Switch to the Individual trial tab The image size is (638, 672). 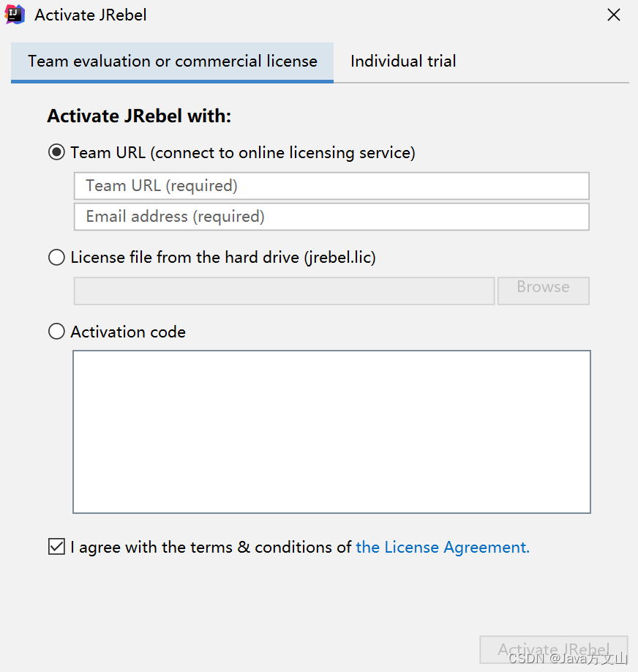403,61
